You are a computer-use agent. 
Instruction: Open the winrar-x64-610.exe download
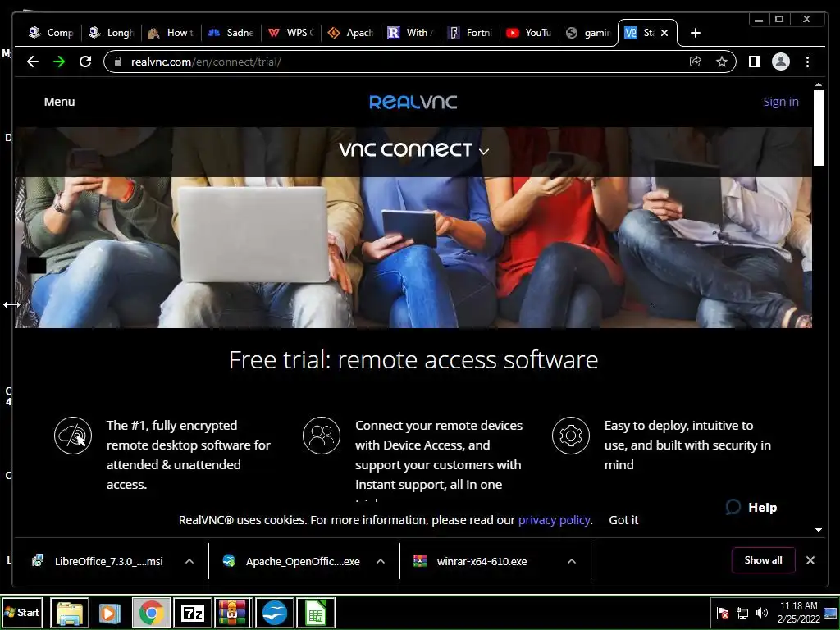[470, 561]
